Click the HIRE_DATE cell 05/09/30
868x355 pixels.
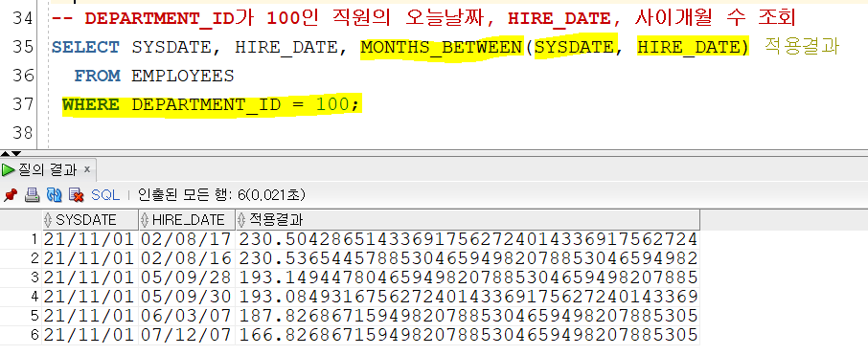point(187,297)
